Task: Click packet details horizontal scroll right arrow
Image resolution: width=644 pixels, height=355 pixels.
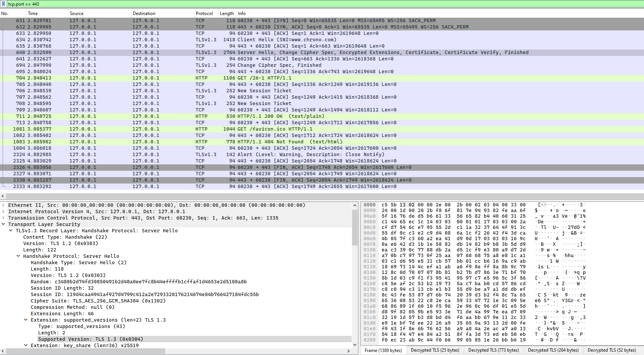Action: pos(349,351)
